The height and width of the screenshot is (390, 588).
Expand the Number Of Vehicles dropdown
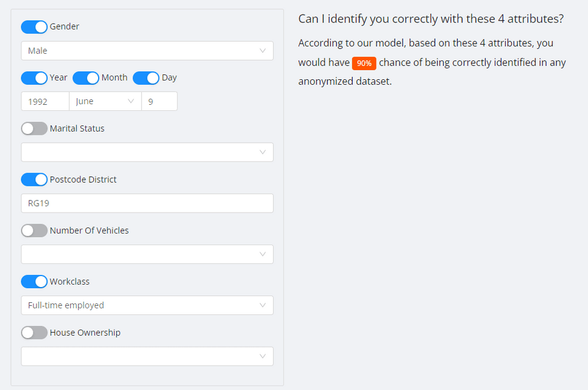[x=147, y=254]
